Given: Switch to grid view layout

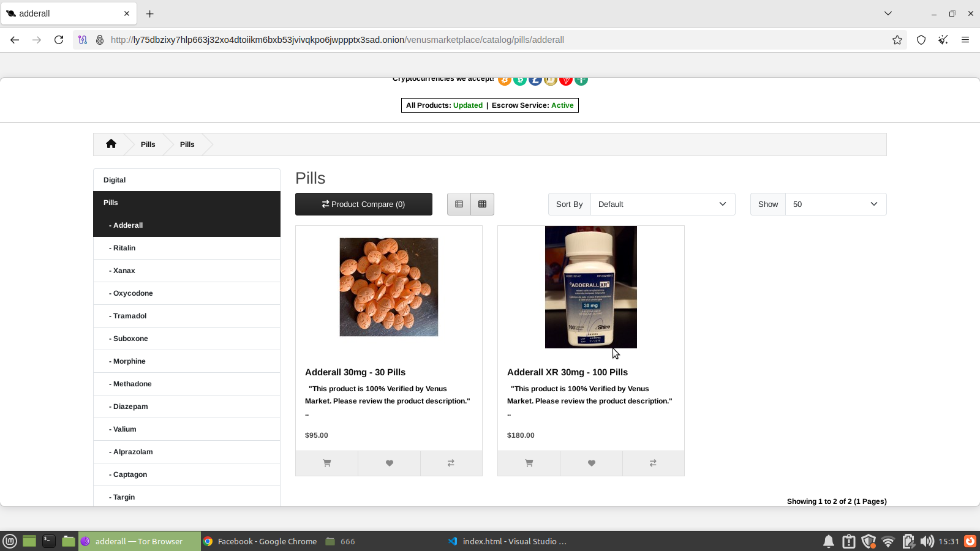Looking at the screenshot, I should tap(482, 204).
